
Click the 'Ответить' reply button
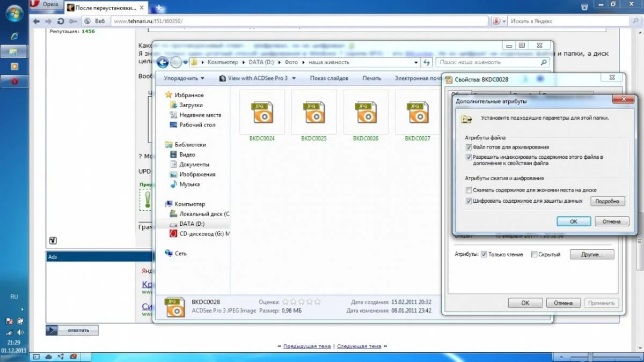point(72,330)
